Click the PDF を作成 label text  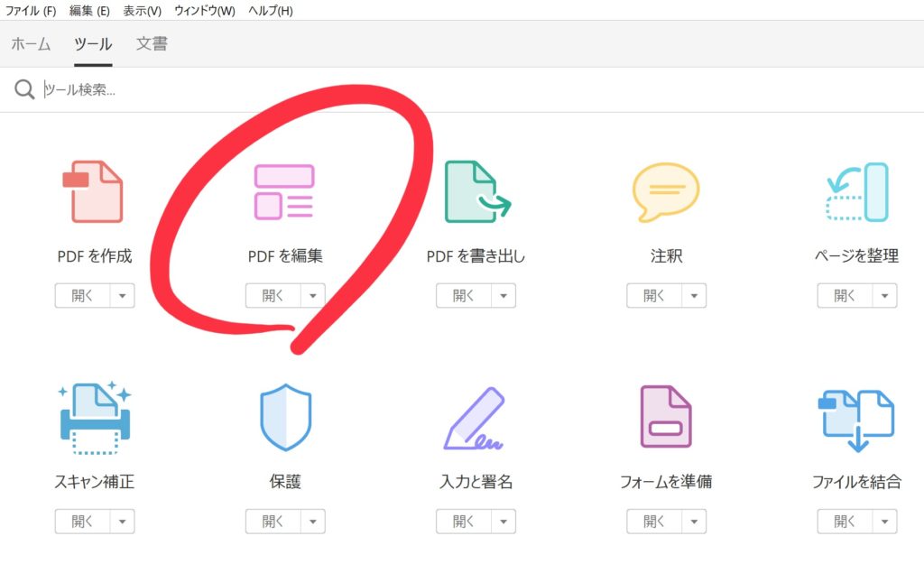[x=94, y=255]
